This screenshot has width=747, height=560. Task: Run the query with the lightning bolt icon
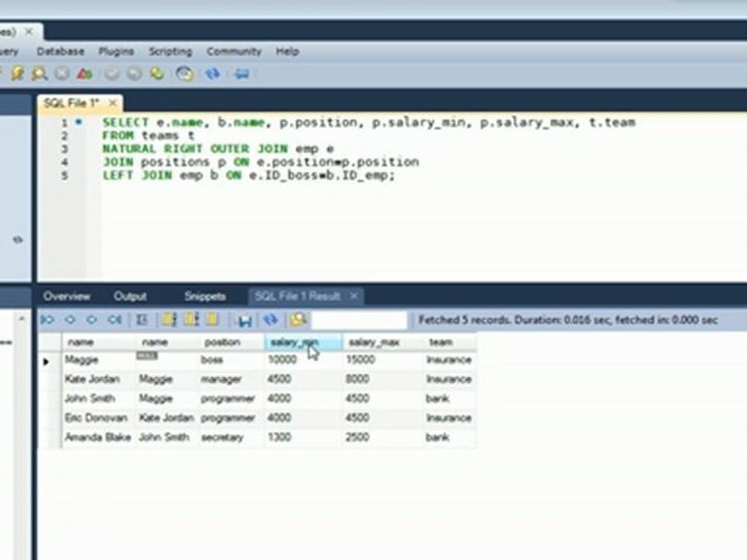point(18,74)
